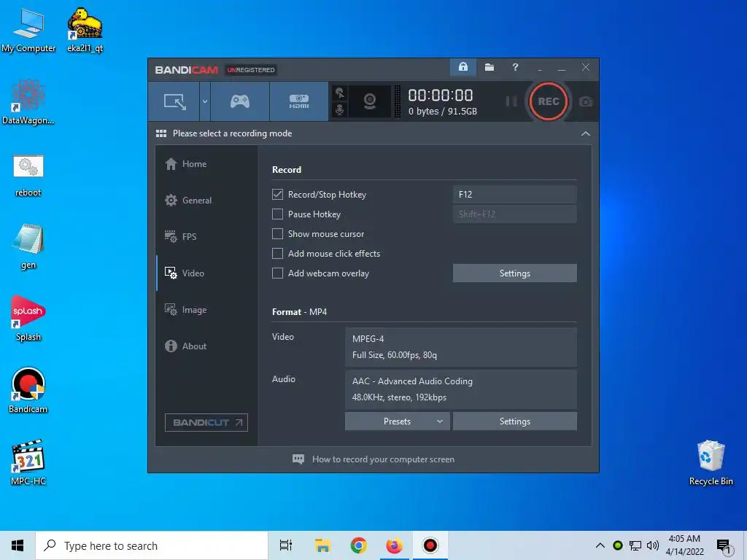The width and height of the screenshot is (747, 560).
Task: Enable Add webcam overlay checkbox
Action: pyautogui.click(x=277, y=273)
